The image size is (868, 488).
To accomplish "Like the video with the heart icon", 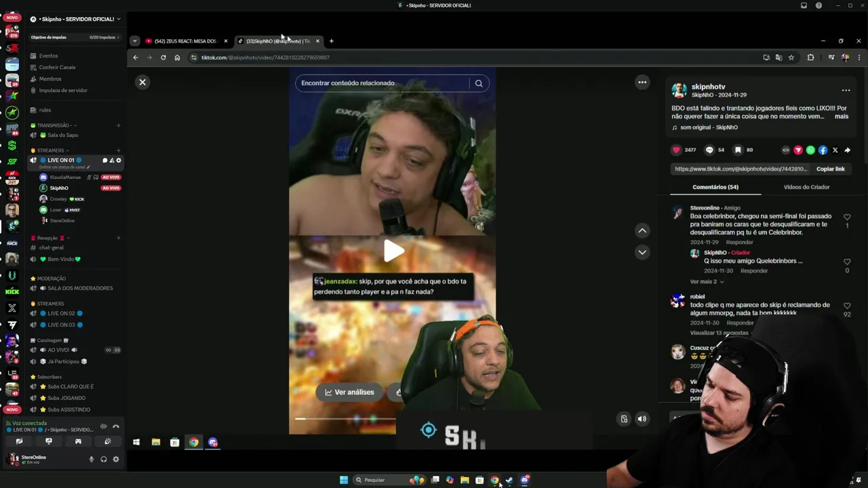I will pyautogui.click(x=676, y=150).
